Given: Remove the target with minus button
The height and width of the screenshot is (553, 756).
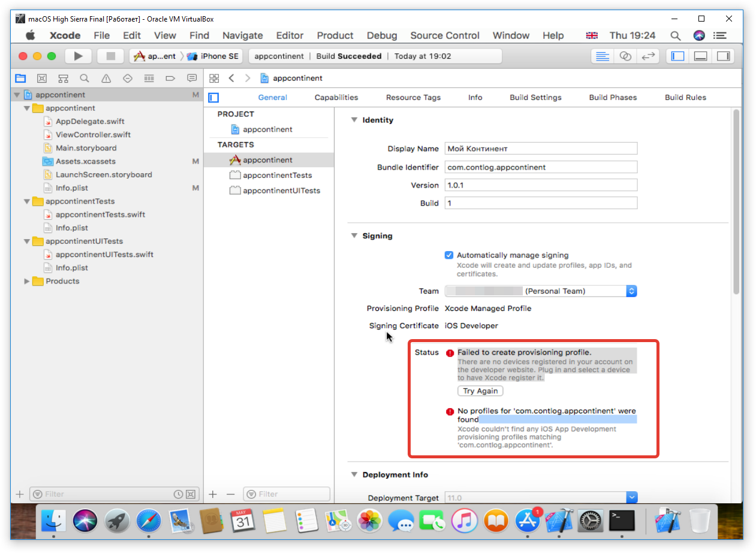Looking at the screenshot, I should tap(230, 494).
